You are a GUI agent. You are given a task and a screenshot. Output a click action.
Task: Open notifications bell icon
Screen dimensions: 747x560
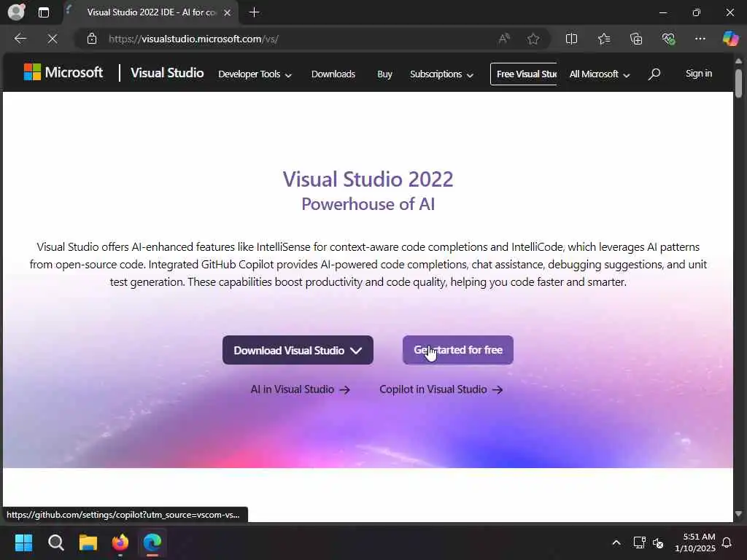tap(727, 542)
